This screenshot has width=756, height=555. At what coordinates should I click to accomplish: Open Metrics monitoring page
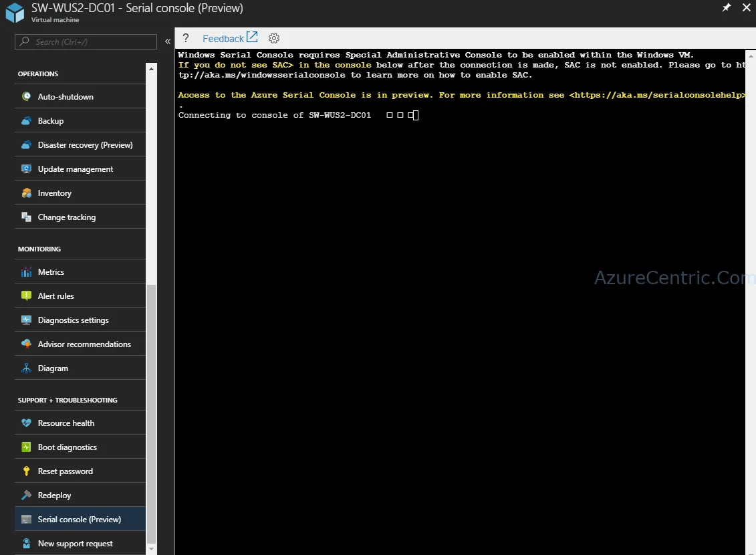tap(80, 272)
